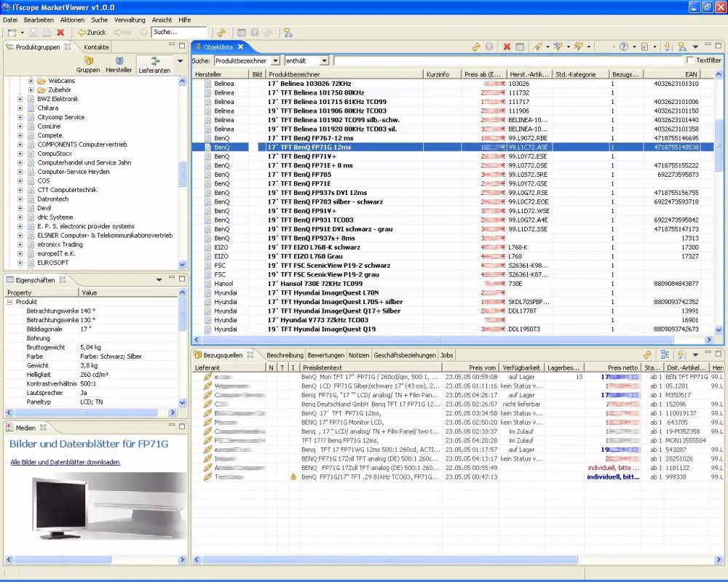Click the red delete X in main toolbar
728x582 pixels.
click(60, 33)
